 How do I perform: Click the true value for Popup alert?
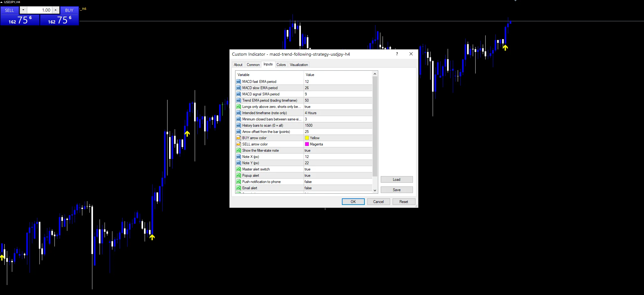coord(307,175)
